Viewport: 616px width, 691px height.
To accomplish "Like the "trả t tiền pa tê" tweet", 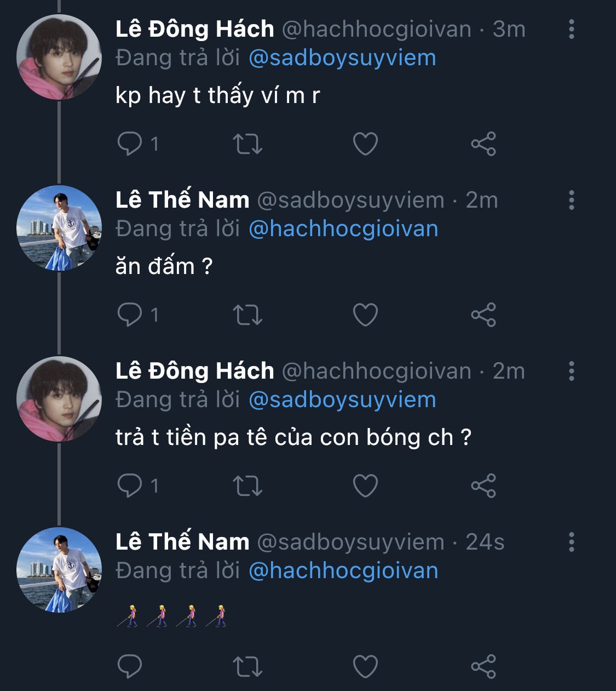I will click(x=365, y=486).
